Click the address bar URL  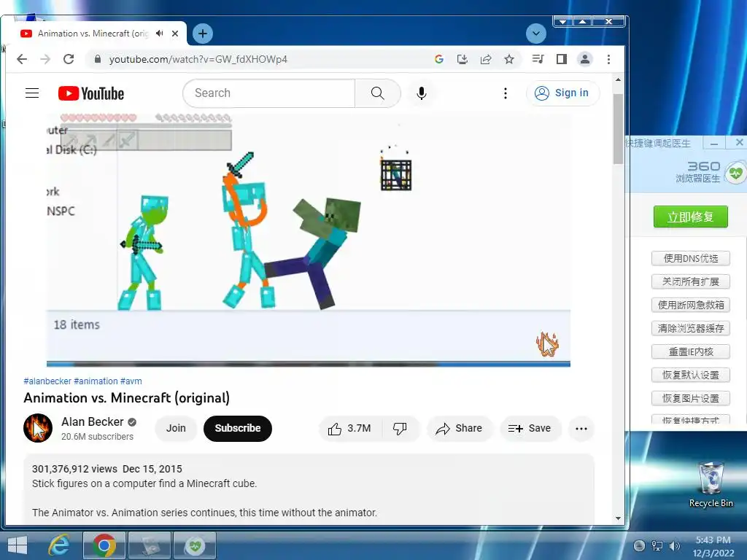pyautogui.click(x=198, y=59)
